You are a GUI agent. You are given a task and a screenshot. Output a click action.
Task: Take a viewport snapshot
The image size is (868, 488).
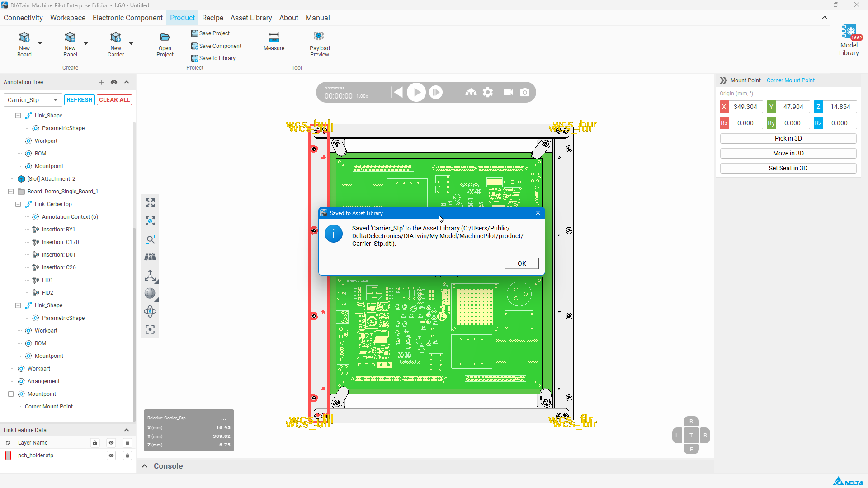[525, 92]
